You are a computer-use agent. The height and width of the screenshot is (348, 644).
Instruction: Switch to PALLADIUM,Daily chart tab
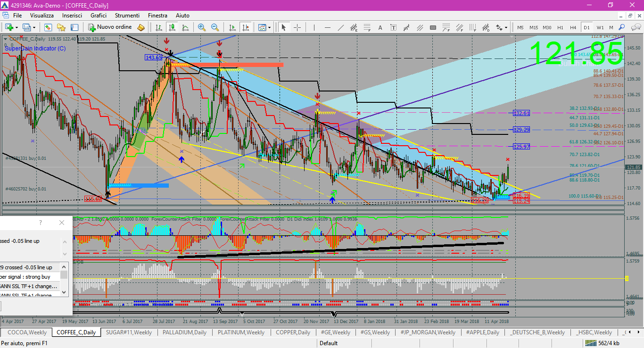point(184,332)
